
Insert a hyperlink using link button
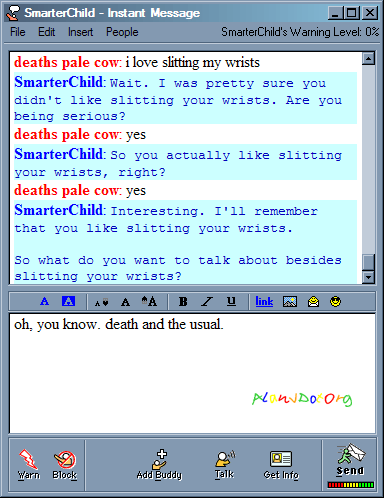coord(264,302)
